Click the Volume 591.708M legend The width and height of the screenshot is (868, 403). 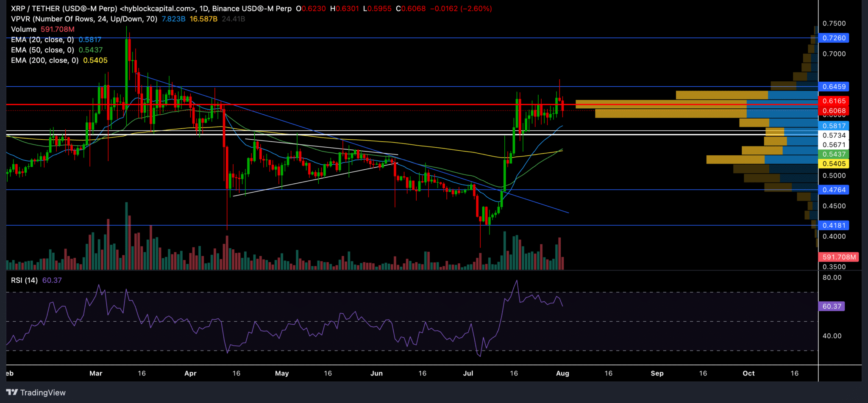43,29
